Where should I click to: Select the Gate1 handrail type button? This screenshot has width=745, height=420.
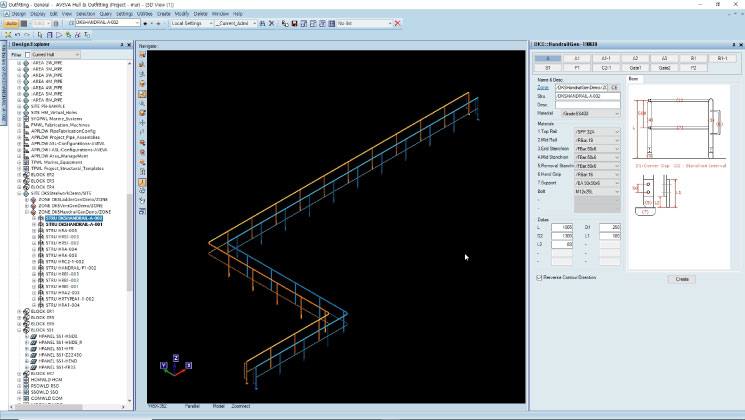pos(635,68)
